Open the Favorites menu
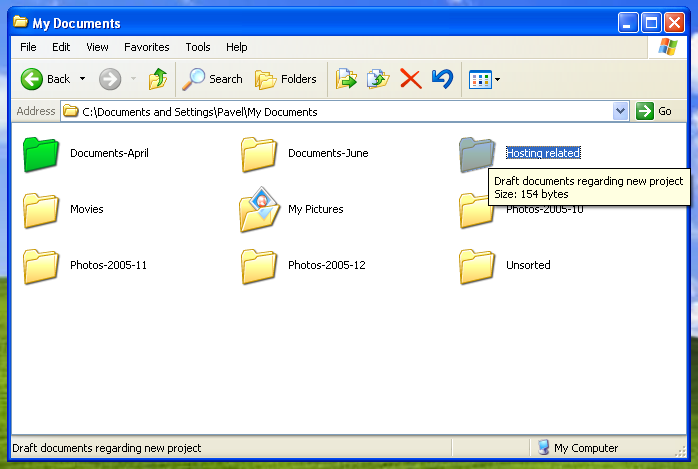698x469 pixels. tap(147, 47)
